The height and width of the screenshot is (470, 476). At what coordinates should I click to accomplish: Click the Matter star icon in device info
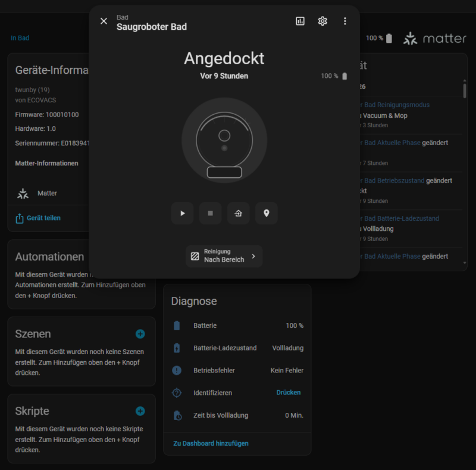23,193
